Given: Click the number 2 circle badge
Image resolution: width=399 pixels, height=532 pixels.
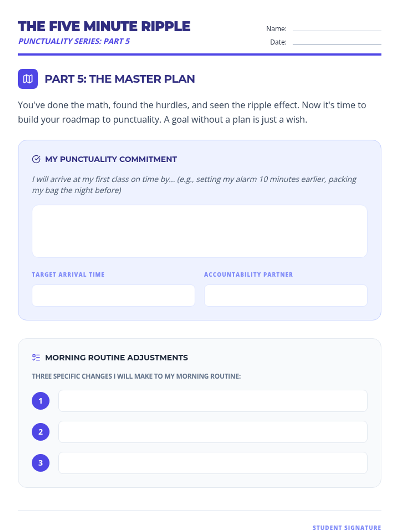Looking at the screenshot, I should pos(41,432).
